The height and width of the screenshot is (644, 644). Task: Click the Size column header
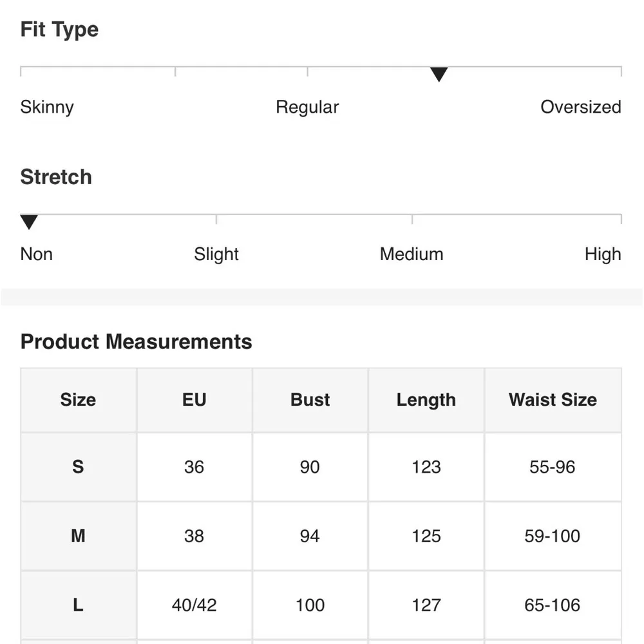pos(78,400)
